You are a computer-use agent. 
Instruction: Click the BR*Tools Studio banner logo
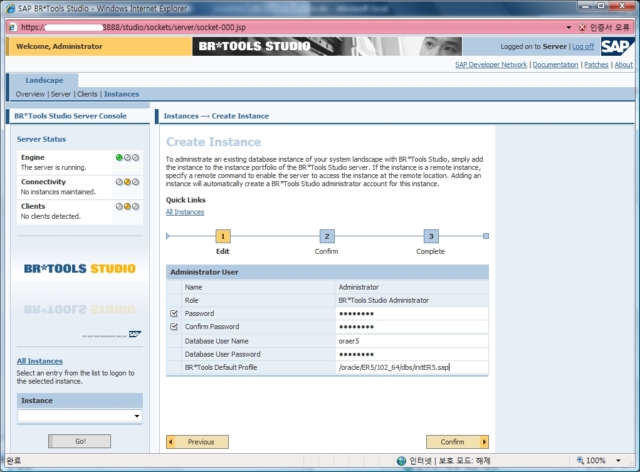[255, 46]
